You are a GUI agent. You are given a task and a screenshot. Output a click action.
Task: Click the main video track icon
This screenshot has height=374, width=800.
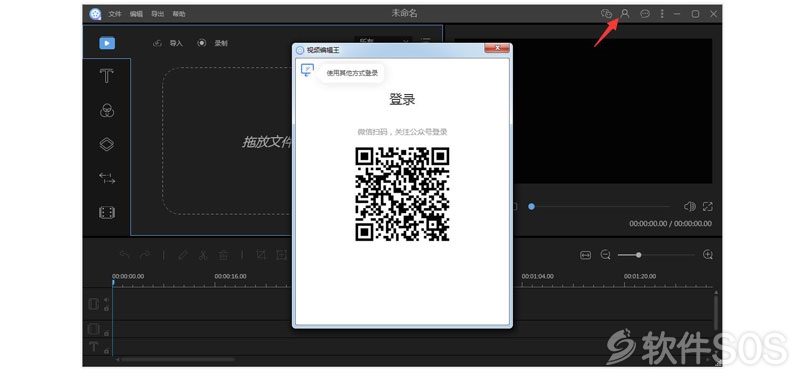93,304
